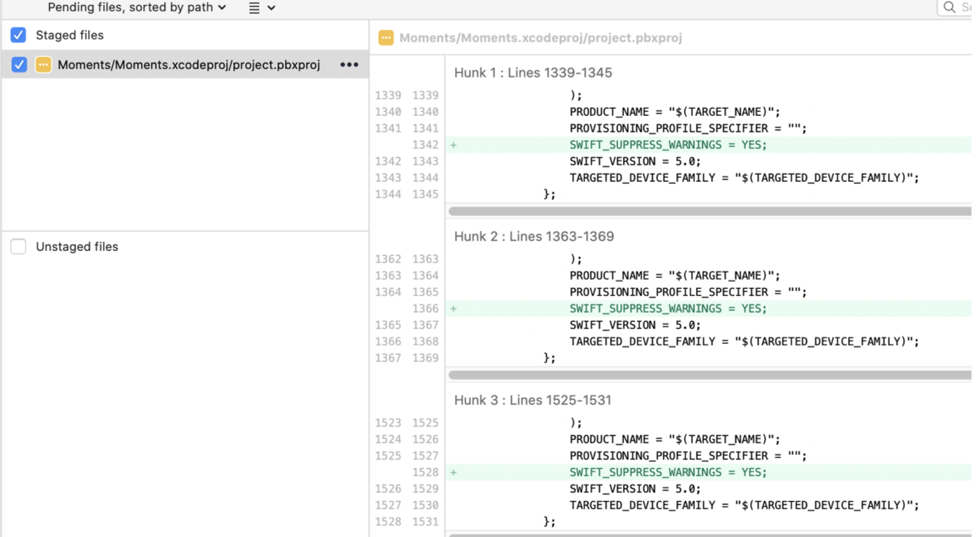The height and width of the screenshot is (537, 980).
Task: Open the ellipsis actions menu for project.pbxproj
Action: [349, 65]
